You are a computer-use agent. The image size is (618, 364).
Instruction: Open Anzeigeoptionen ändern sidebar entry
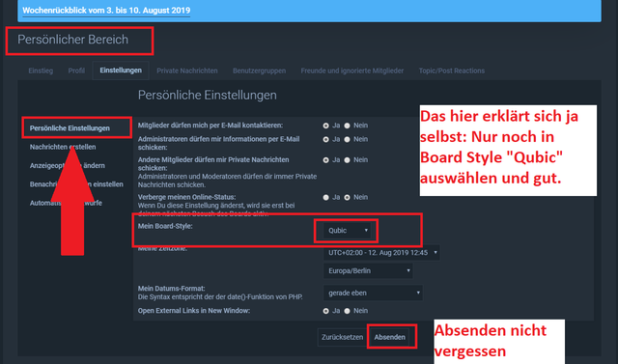(67, 165)
